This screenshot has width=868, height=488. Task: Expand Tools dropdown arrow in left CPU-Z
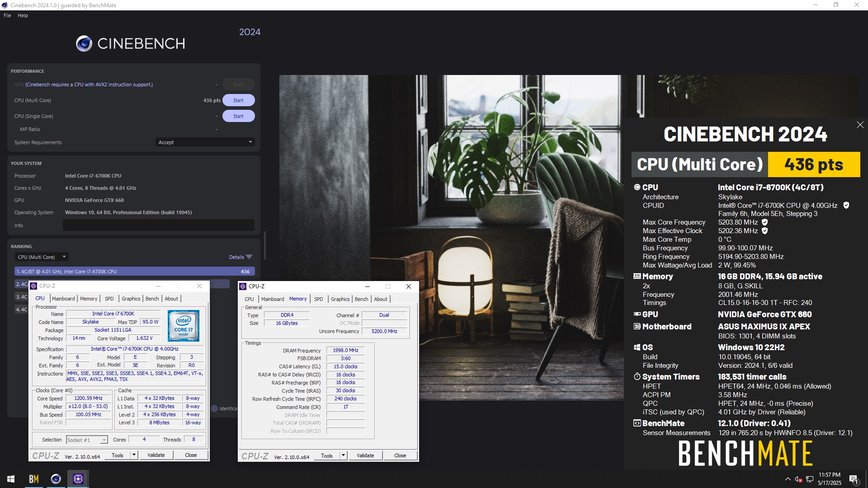pyautogui.click(x=134, y=455)
